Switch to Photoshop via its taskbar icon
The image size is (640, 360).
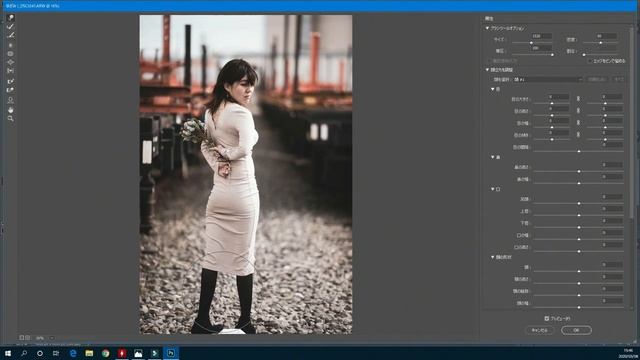[171, 353]
